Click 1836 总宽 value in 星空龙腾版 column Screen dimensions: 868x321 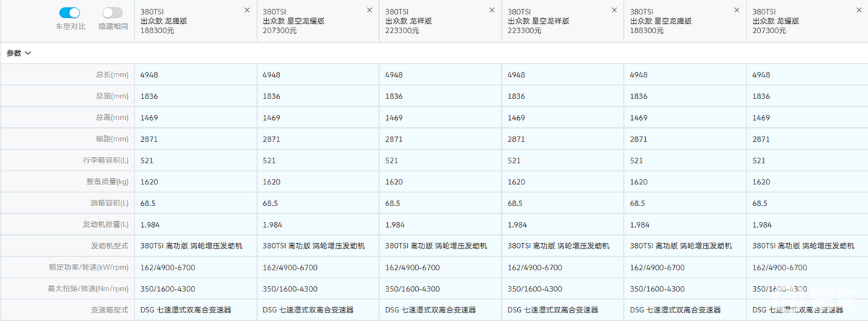[x=639, y=96]
